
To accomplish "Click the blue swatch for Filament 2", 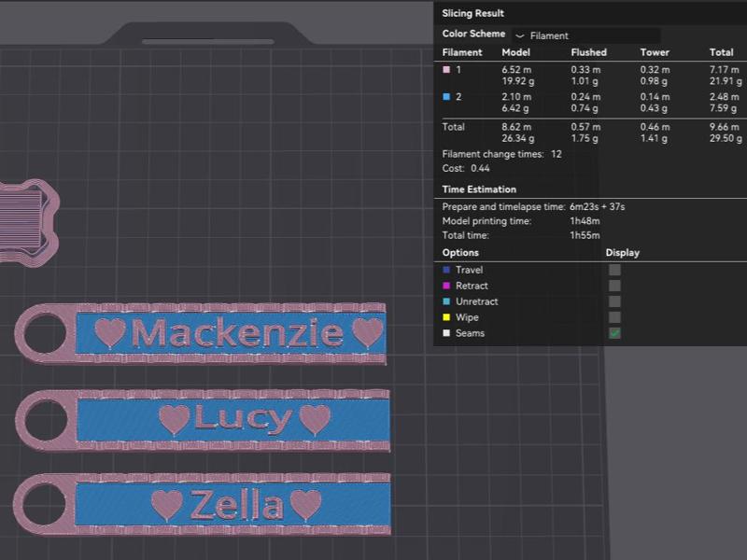I will point(447,97).
